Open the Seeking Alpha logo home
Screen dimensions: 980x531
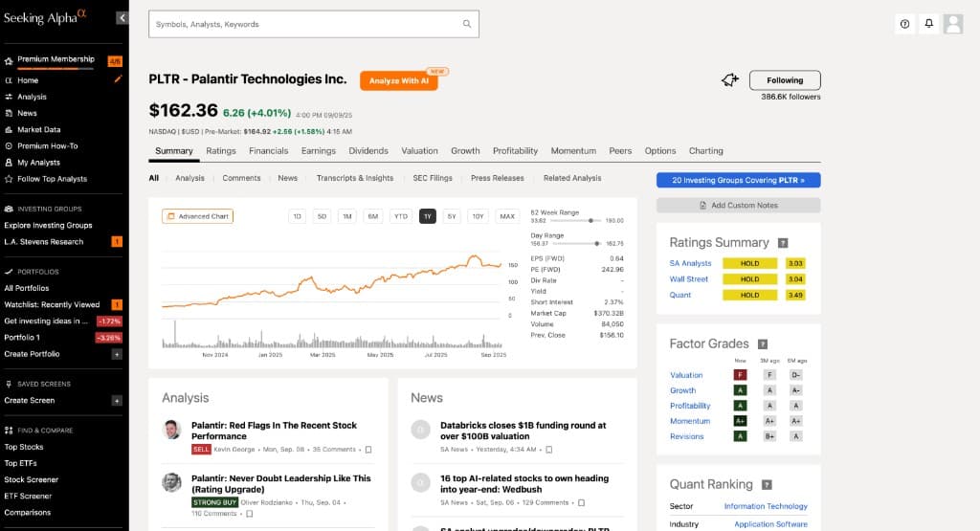(45, 17)
